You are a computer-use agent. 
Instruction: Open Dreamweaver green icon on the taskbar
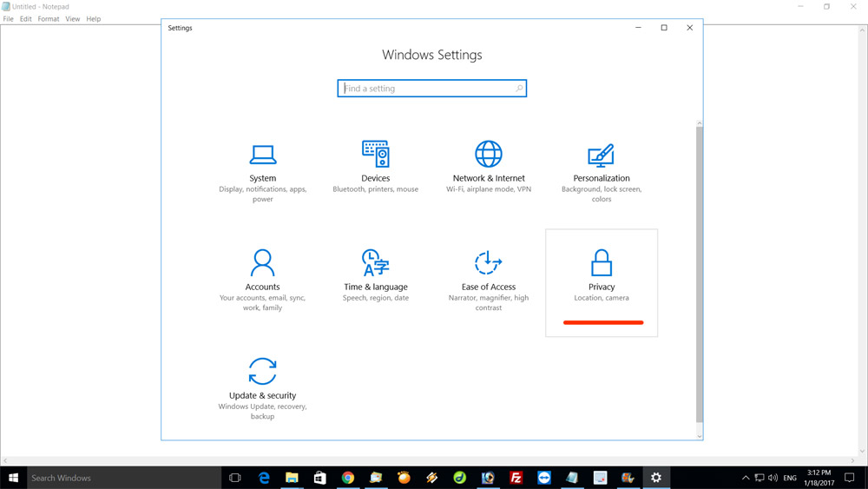point(459,478)
